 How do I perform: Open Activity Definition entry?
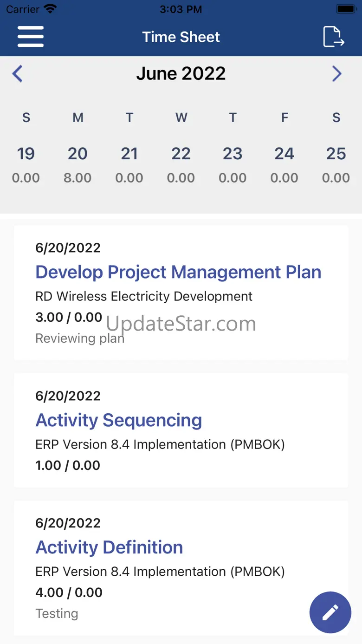(109, 547)
